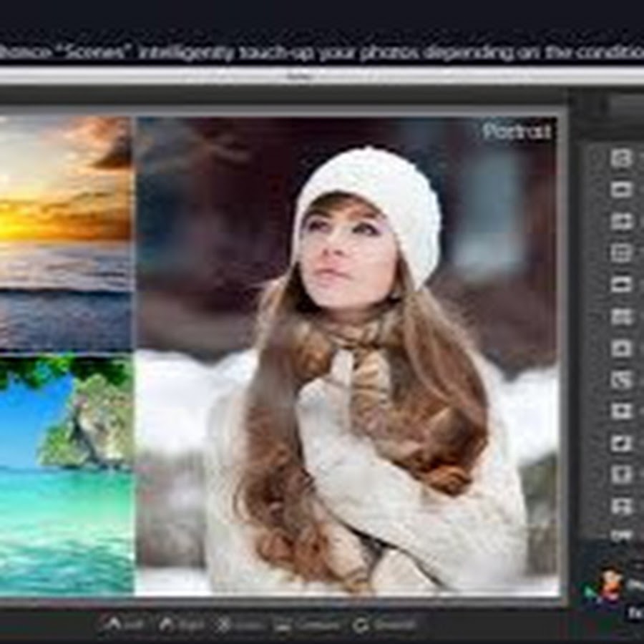Click the seventh scene preset icon
The height and width of the screenshot is (644, 644).
click(x=621, y=348)
